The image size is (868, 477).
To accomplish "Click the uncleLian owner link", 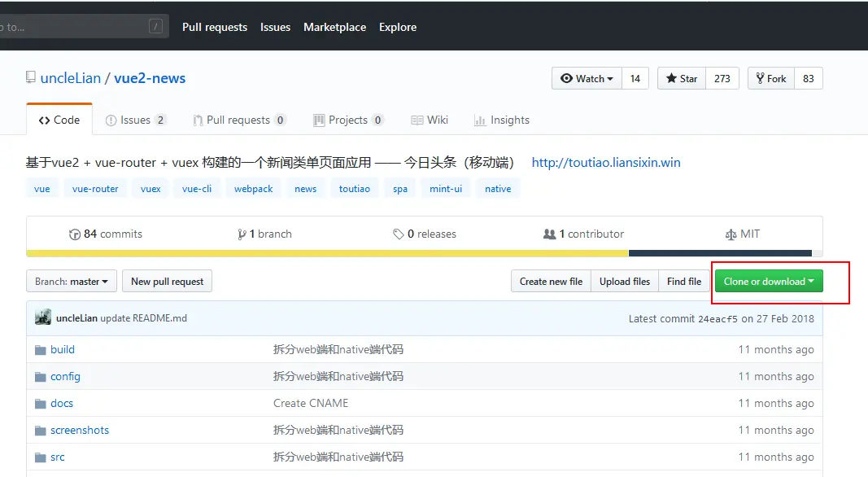I will (71, 78).
